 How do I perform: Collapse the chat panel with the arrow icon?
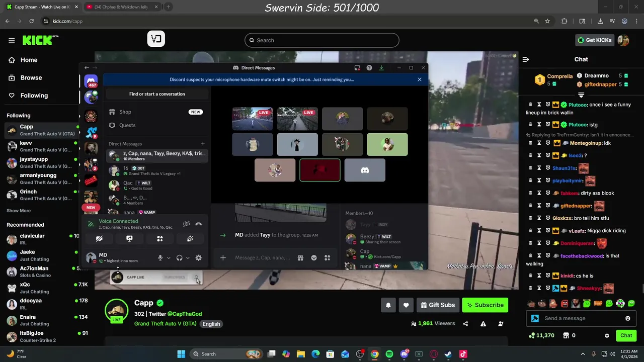coord(526,59)
